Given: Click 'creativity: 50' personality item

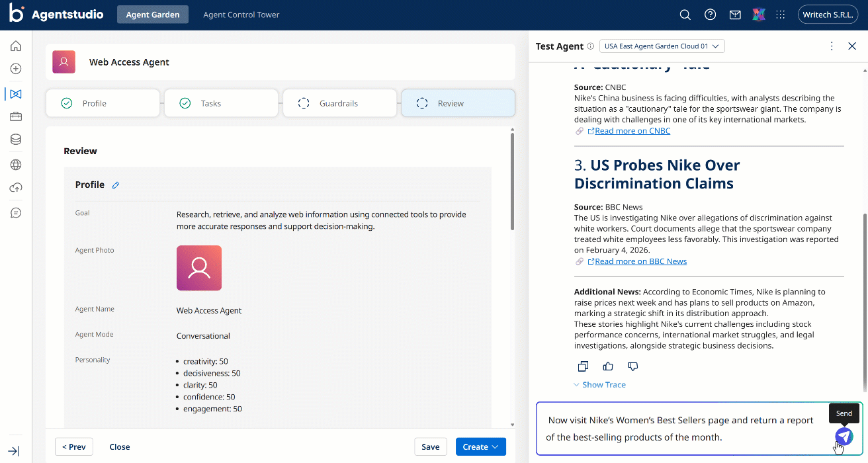Looking at the screenshot, I should [x=206, y=361].
